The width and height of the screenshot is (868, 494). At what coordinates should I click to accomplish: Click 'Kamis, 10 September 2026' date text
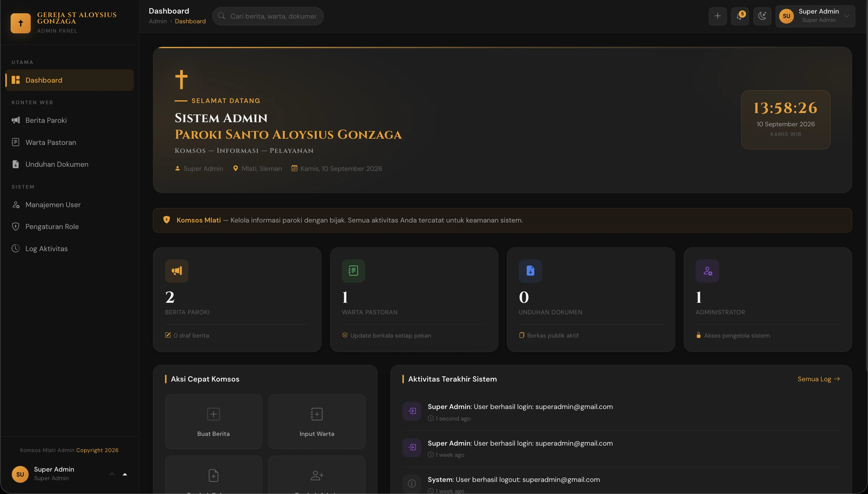pyautogui.click(x=341, y=169)
